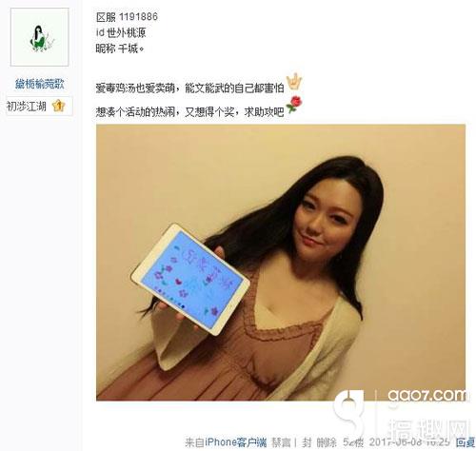Click the 昵称 千城 text line
The height and width of the screenshot is (451, 476).
[120, 49]
